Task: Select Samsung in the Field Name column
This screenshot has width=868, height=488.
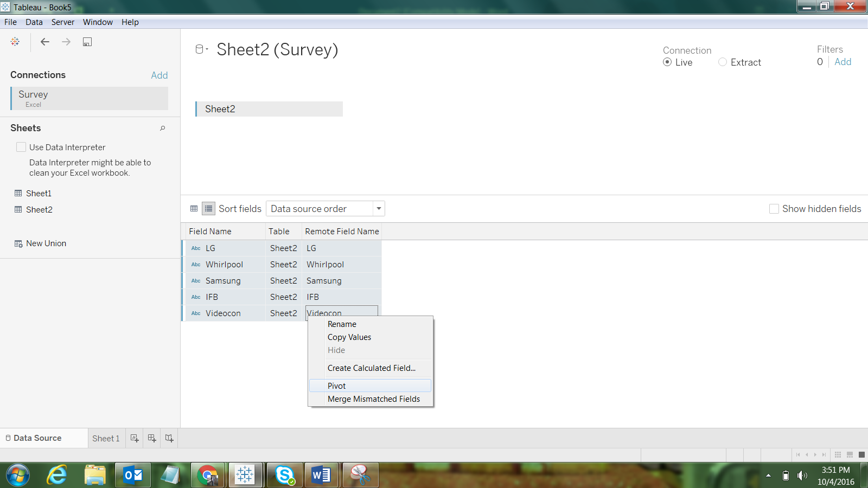Action: (223, 281)
